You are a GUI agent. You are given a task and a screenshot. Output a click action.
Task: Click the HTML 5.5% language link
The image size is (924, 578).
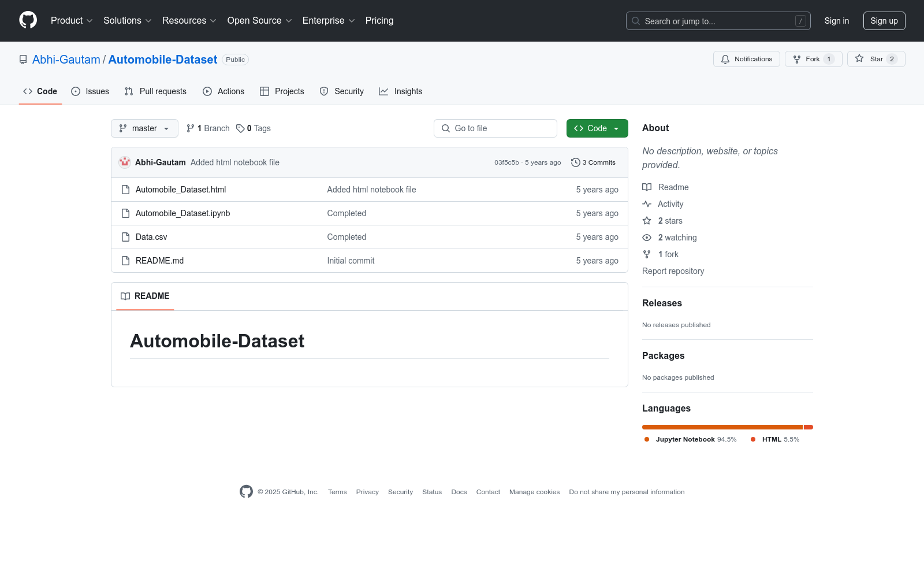click(775, 439)
